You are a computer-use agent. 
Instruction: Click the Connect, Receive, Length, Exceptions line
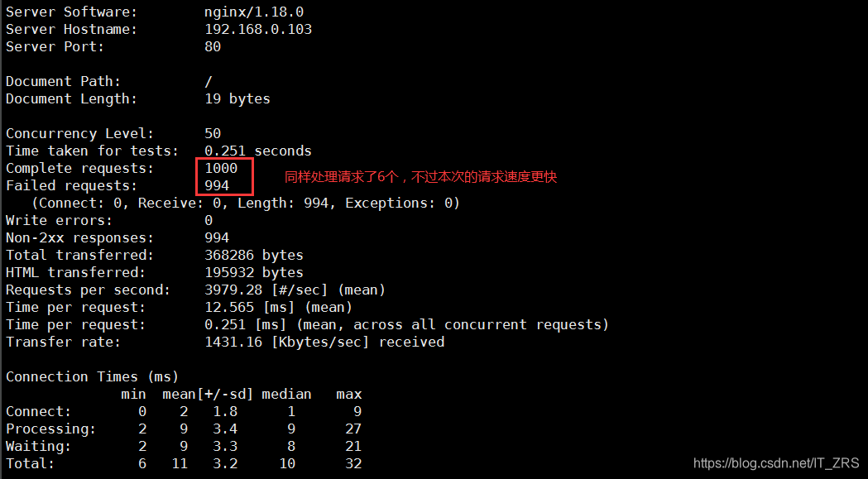click(245, 203)
